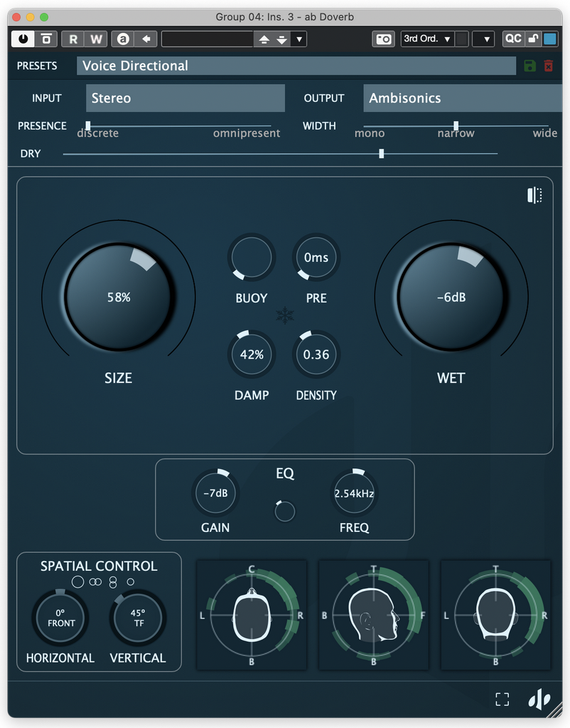The height and width of the screenshot is (728, 570).
Task: Click the 'mono' width label
Action: click(x=370, y=134)
